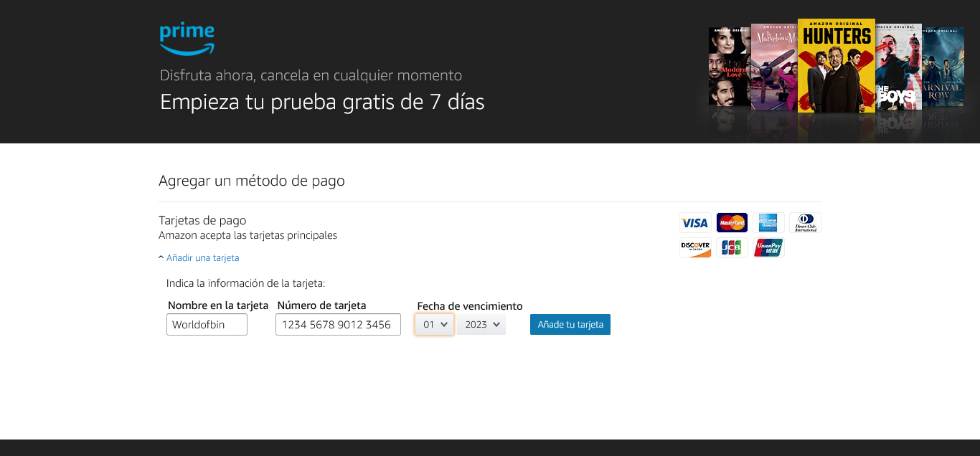The height and width of the screenshot is (456, 980).
Task: Click the Discover card icon
Action: pyautogui.click(x=694, y=247)
